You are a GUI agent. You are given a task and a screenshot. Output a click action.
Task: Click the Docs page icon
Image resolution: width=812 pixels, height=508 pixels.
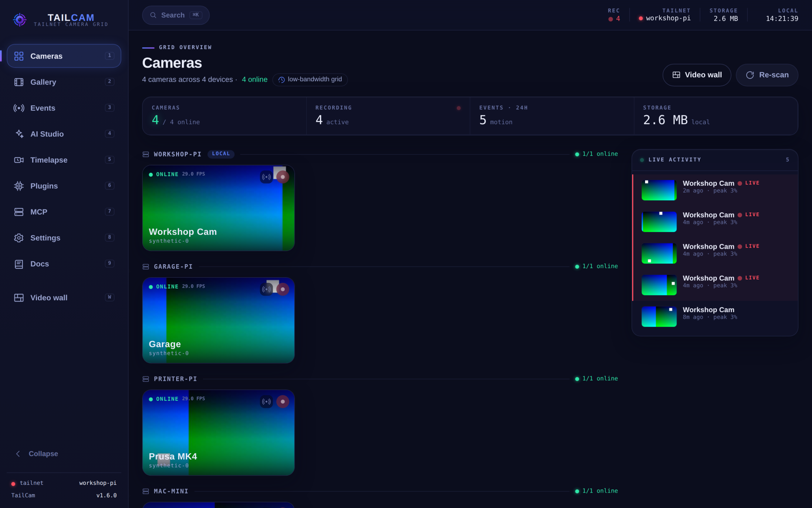[19, 264]
